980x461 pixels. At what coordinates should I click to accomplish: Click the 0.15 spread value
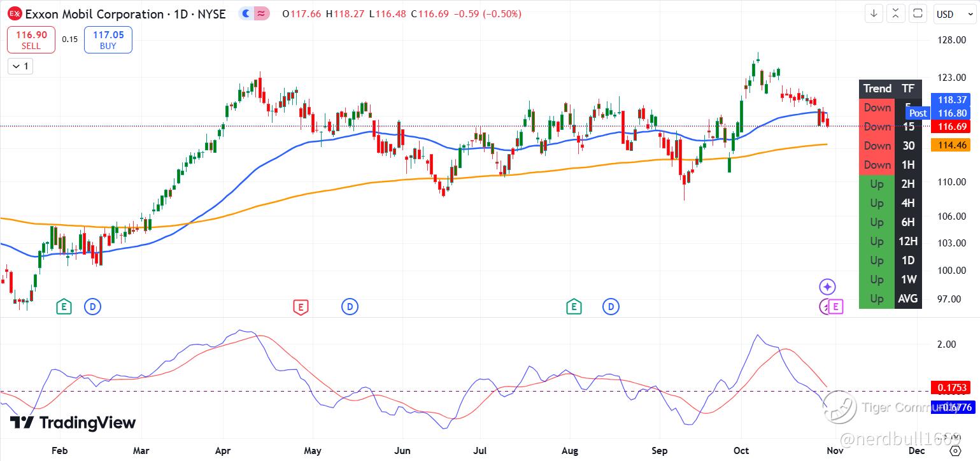pyautogui.click(x=69, y=39)
